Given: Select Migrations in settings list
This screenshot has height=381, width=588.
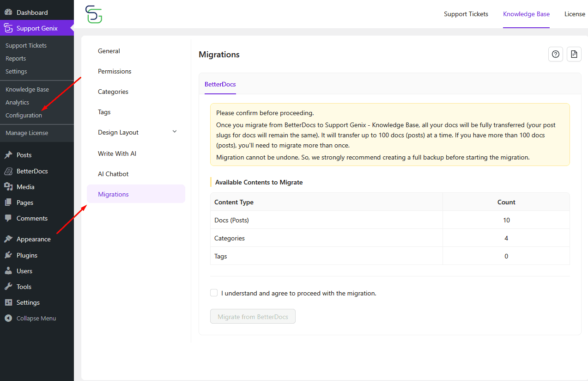Looking at the screenshot, I should coord(136,194).
